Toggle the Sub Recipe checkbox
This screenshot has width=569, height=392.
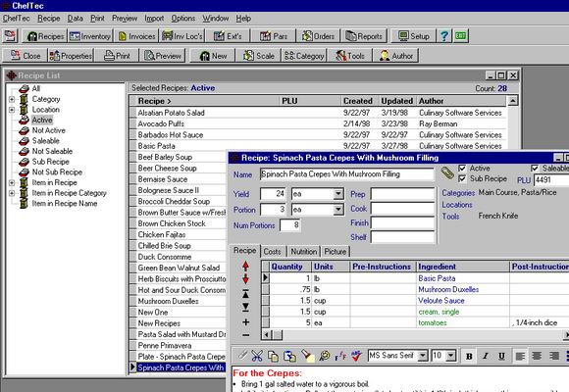tap(462, 178)
